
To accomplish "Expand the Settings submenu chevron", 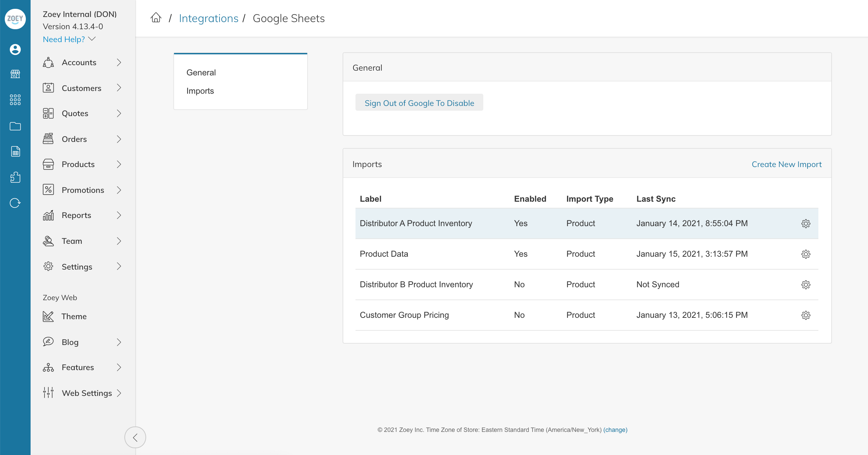I will (119, 267).
